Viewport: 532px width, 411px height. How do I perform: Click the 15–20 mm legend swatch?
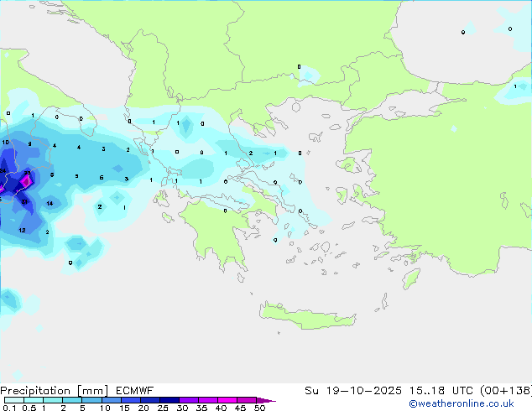point(130,400)
